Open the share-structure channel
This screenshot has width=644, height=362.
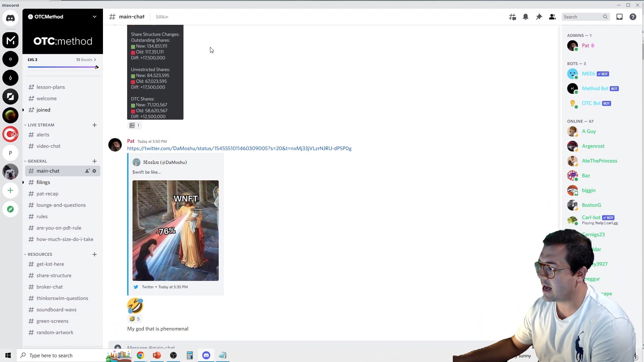coord(63,276)
